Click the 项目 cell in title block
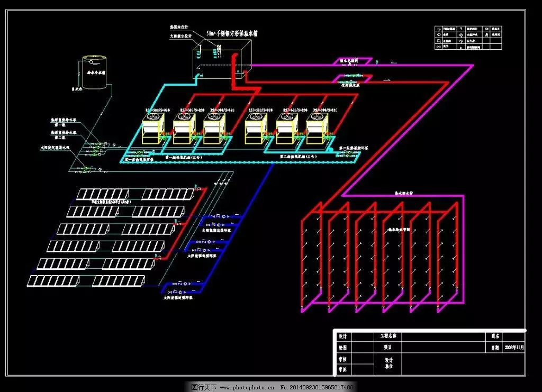This screenshot has height=392, width=542. (x=388, y=348)
